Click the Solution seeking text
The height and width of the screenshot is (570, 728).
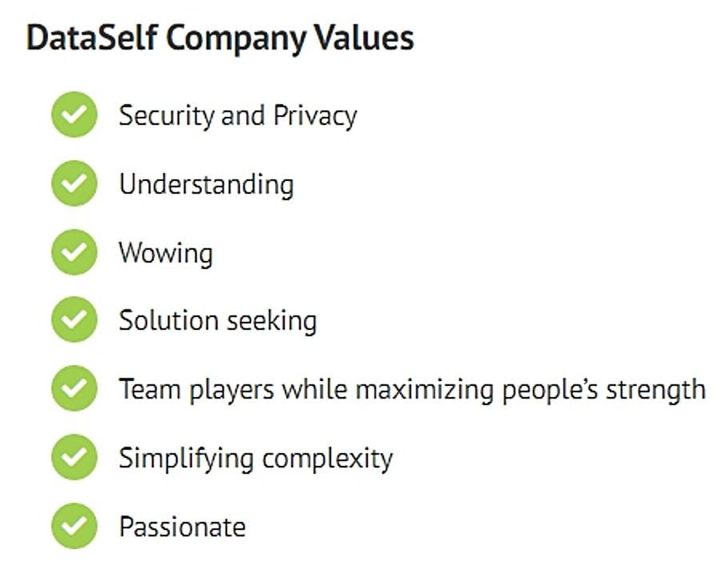pyautogui.click(x=218, y=322)
